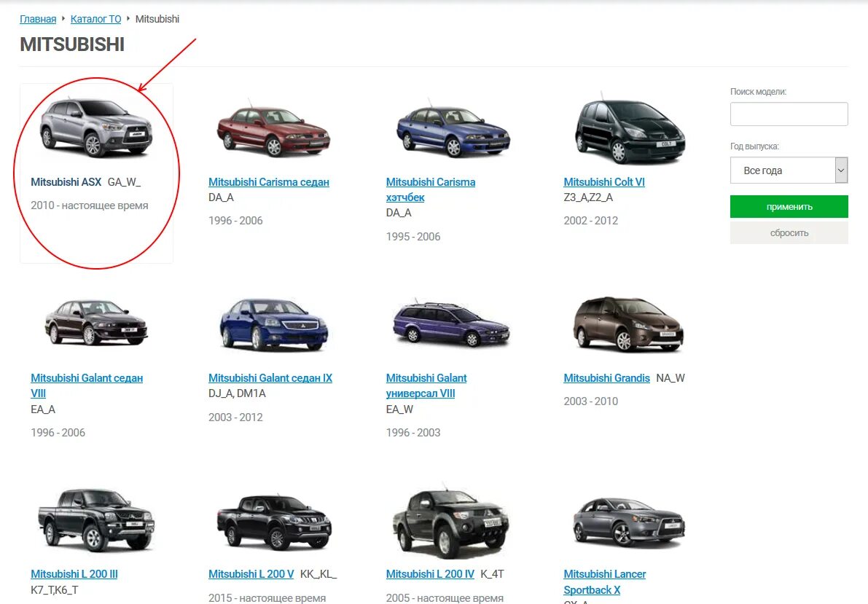
Task: Open Mitsubishi Galant универсал VIII link
Action: (426, 385)
